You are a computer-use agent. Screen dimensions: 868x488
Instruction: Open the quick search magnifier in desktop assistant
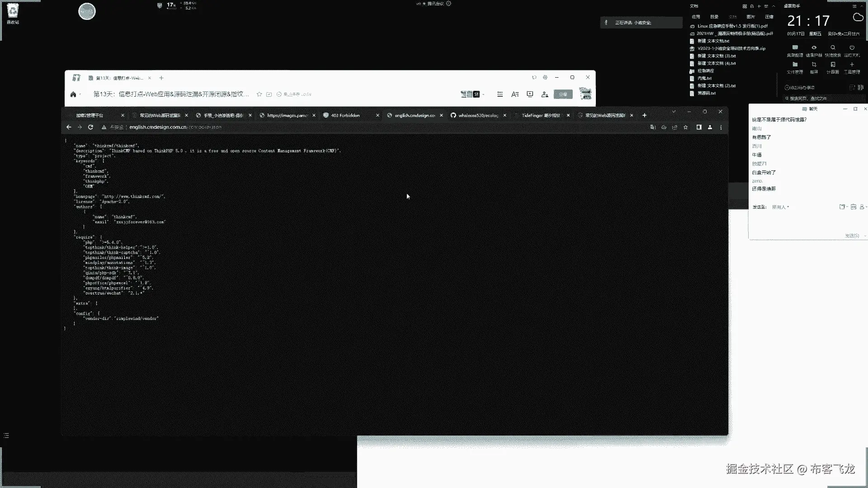[833, 47]
